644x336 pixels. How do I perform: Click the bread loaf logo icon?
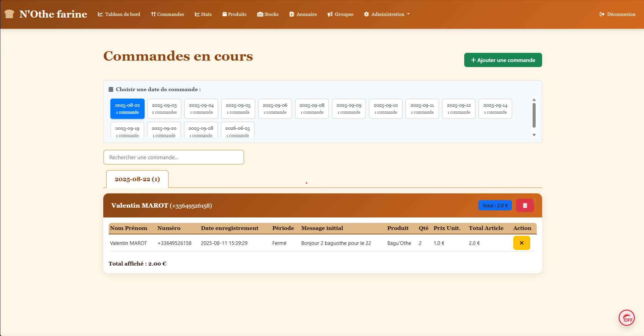(x=9, y=14)
